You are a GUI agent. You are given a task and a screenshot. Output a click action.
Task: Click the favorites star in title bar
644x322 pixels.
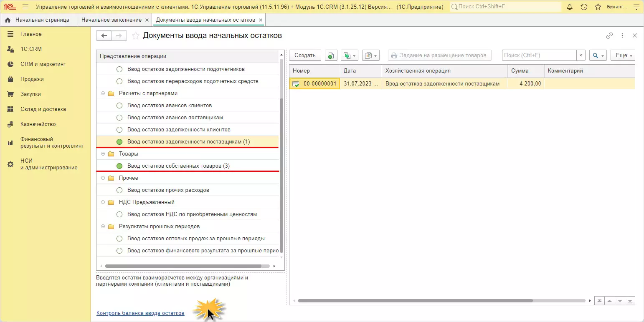598,7
